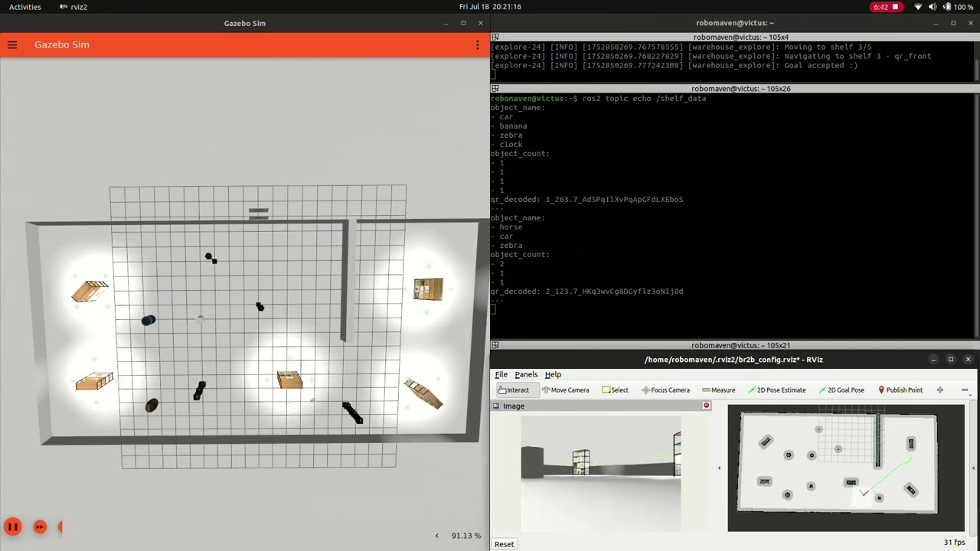Enable the Measure tool in RViz
Viewport: 980px width, 551px height.
click(x=718, y=390)
